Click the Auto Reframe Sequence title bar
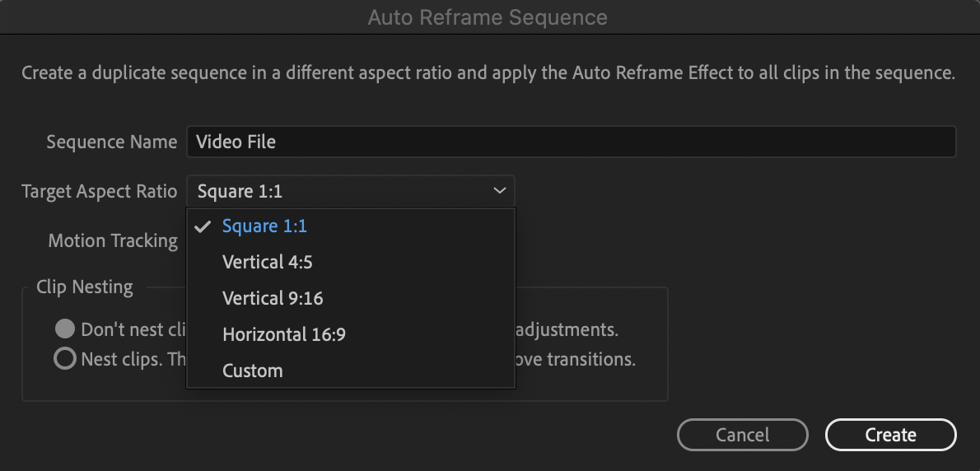This screenshot has height=471, width=980. (x=488, y=17)
